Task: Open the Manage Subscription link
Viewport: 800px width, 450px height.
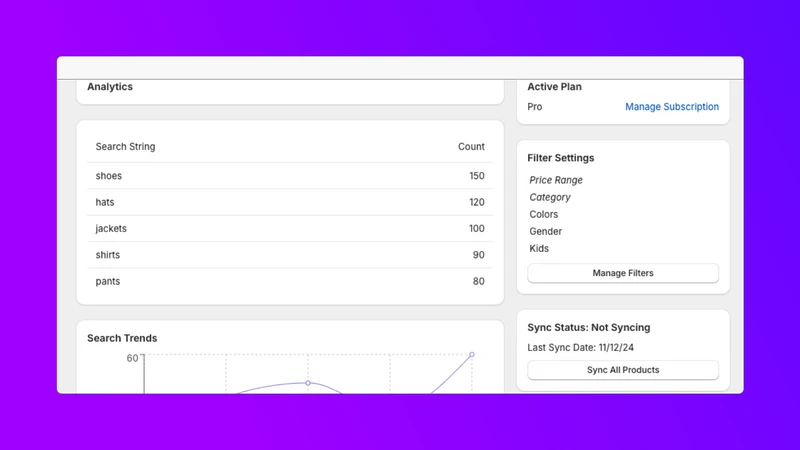Action: pos(671,107)
